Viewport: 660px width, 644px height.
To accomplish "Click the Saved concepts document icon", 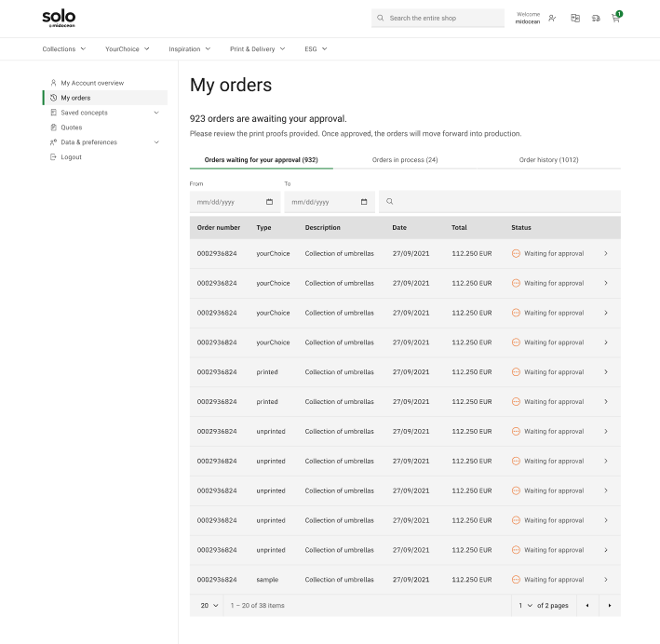I will coord(53,113).
